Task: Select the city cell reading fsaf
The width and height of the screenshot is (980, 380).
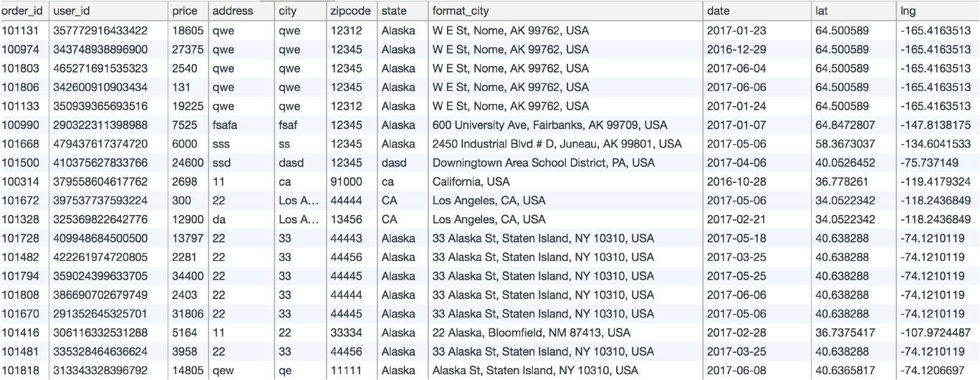Action: tap(300, 125)
